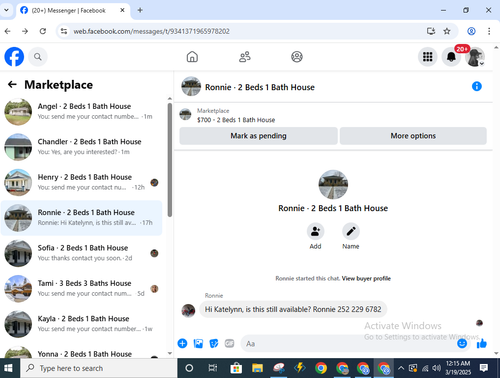Close the Messenger tab
Viewport: 500px width, 378px height.
pos(122,10)
